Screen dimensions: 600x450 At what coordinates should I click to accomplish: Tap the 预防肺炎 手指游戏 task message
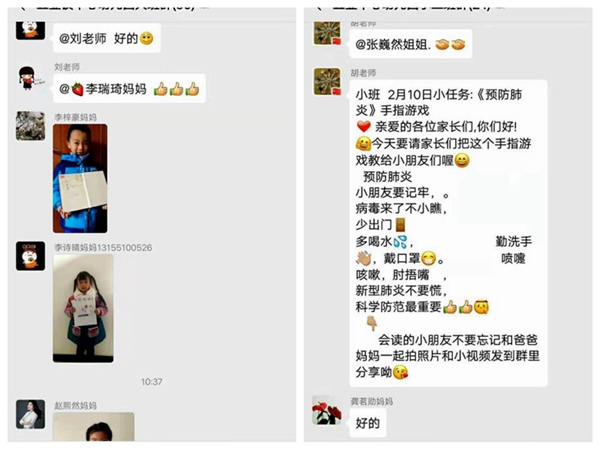[x=448, y=233]
